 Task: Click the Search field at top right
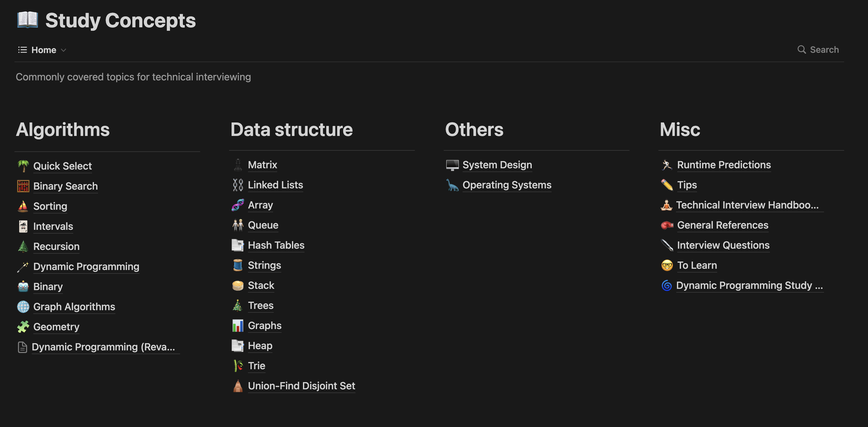[x=818, y=50]
